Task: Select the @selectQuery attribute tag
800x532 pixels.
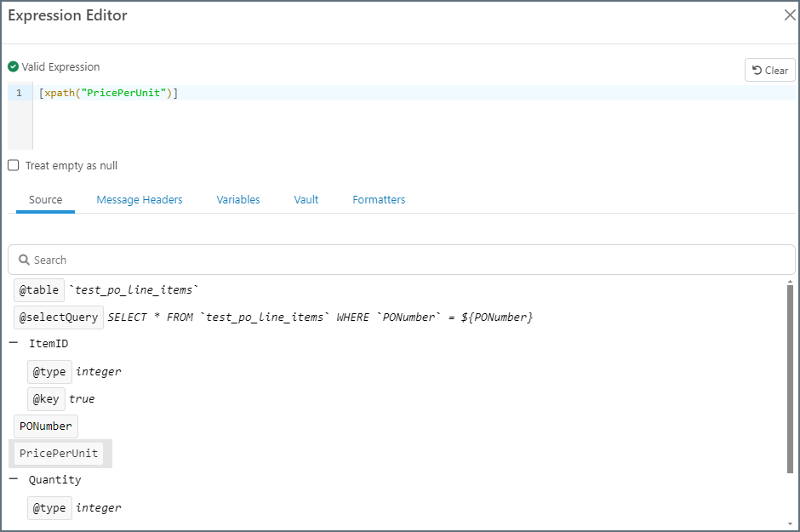Action: pos(59,317)
